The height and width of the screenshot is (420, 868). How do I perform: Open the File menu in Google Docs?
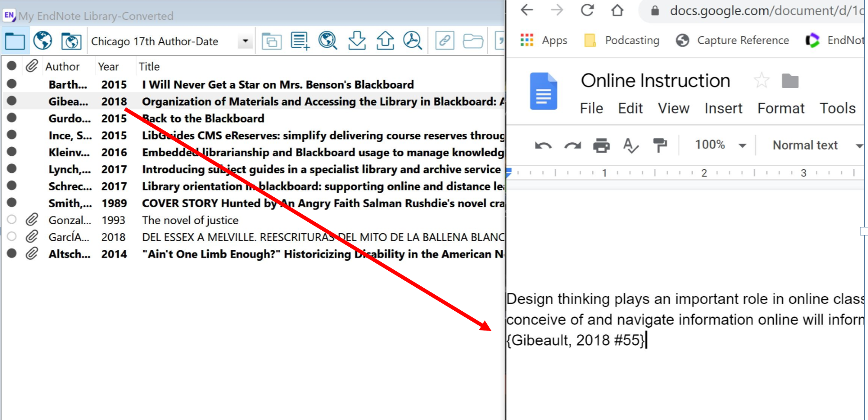[591, 108]
